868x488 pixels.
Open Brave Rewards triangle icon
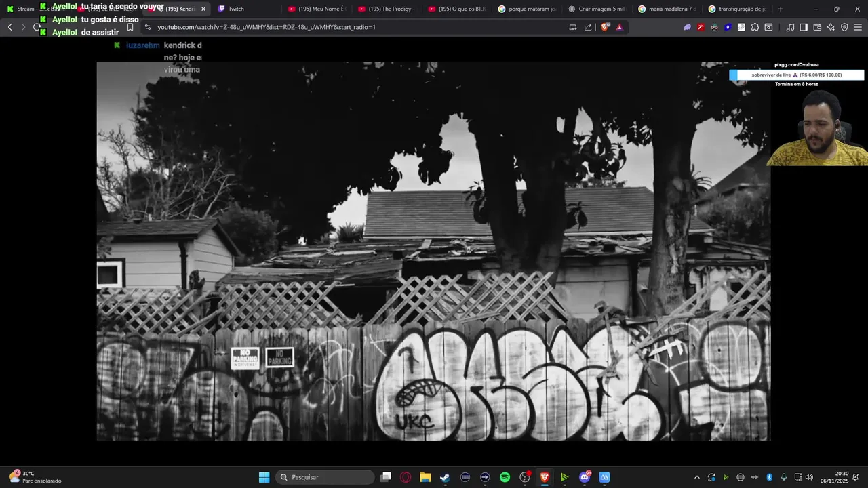(619, 27)
